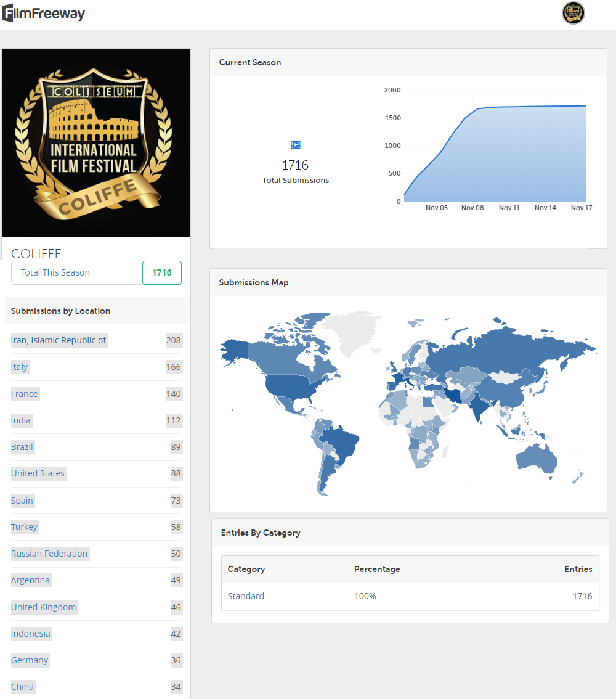The image size is (616, 699).
Task: Open United Kingdom submissions link
Action: click(43, 607)
